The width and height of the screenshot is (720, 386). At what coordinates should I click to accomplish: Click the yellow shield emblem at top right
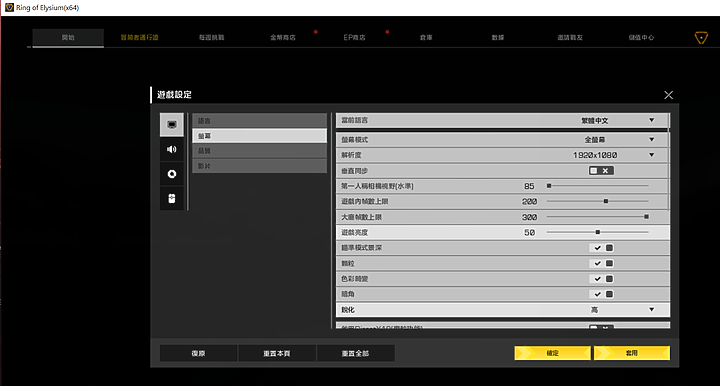pos(701,38)
